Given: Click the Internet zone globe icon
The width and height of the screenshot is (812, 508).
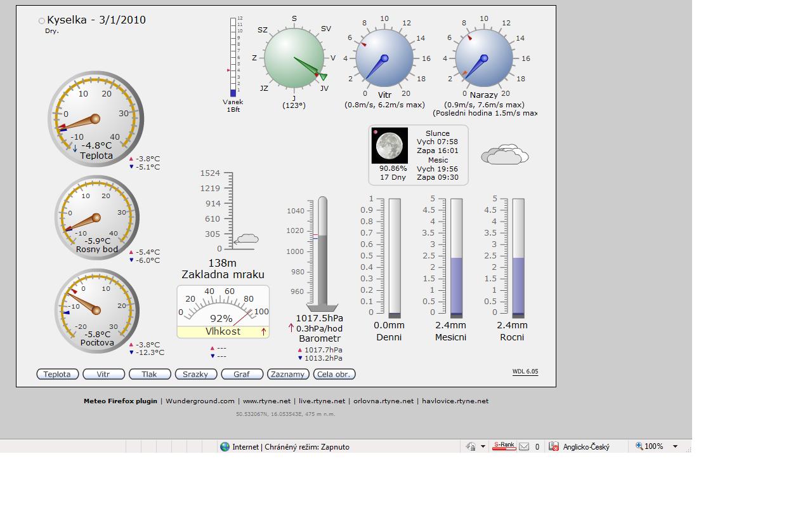Looking at the screenshot, I should pyautogui.click(x=225, y=446).
